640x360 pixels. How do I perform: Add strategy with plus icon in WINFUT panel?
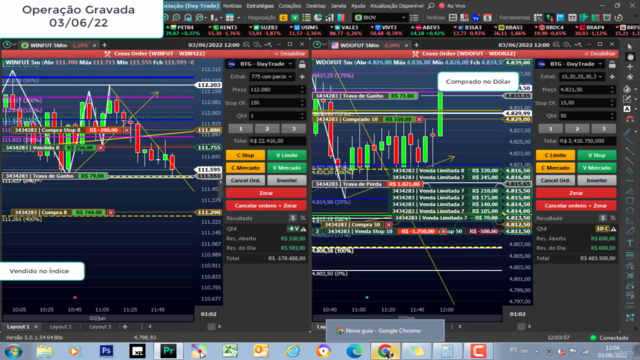[x=302, y=77]
